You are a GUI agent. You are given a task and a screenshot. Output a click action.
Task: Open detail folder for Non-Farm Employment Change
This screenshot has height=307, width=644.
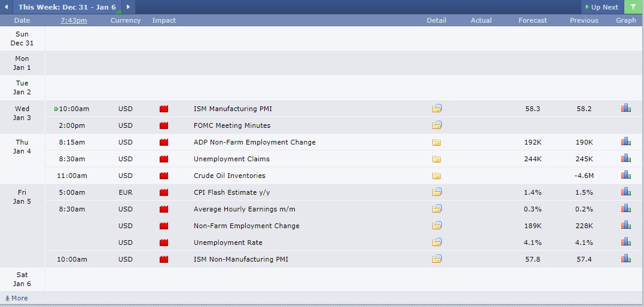coord(437,226)
